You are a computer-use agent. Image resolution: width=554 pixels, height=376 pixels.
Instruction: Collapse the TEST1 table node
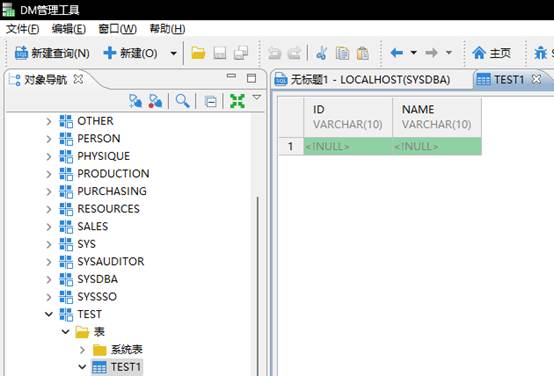click(82, 367)
